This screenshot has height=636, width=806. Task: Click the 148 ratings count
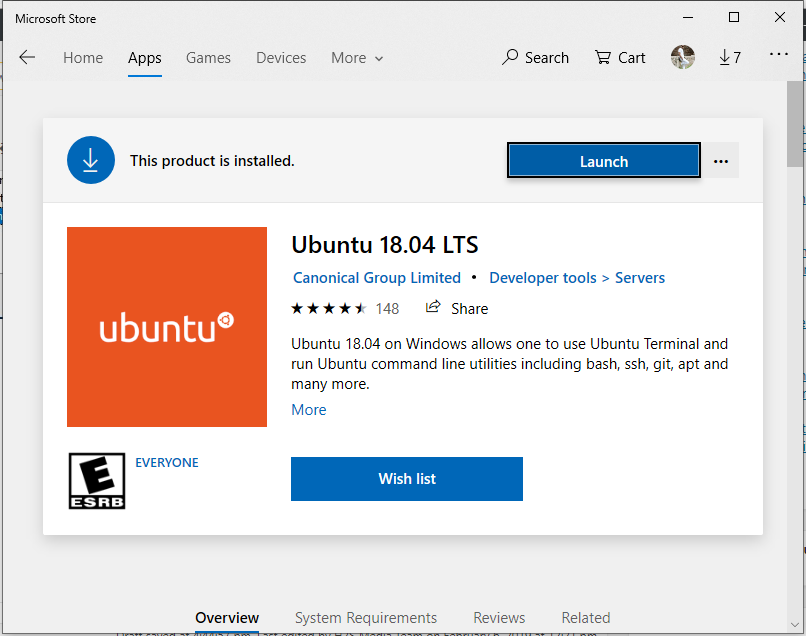[x=387, y=308]
